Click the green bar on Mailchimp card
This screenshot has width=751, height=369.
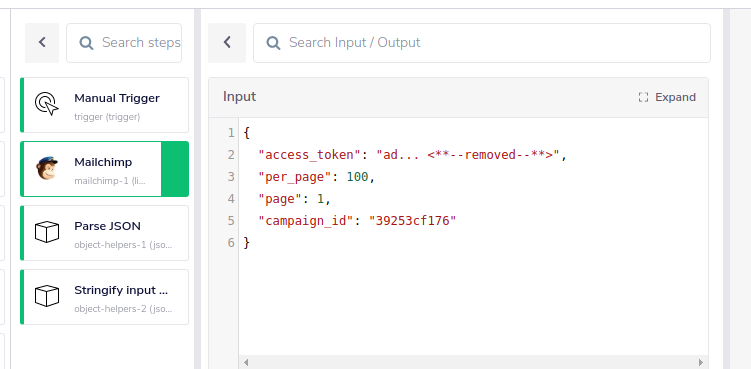175,169
